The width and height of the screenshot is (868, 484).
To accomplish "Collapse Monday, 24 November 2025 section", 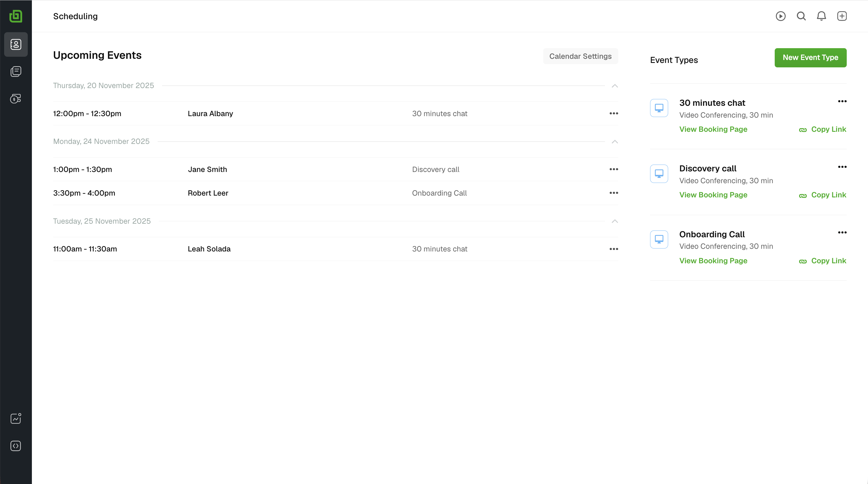I will tap(615, 142).
